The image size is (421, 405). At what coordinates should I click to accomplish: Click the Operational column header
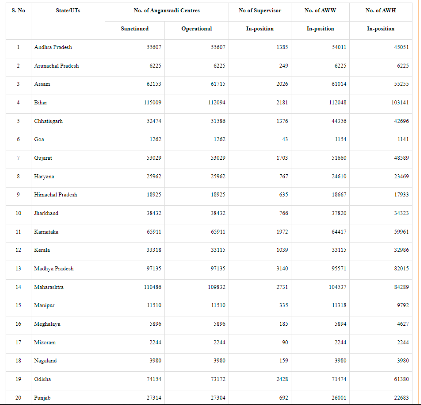coord(197,29)
